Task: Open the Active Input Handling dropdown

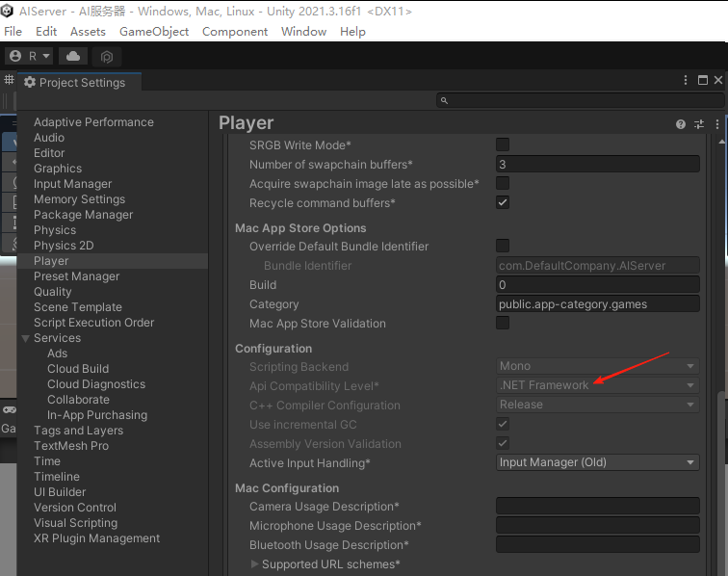Action: 598,462
